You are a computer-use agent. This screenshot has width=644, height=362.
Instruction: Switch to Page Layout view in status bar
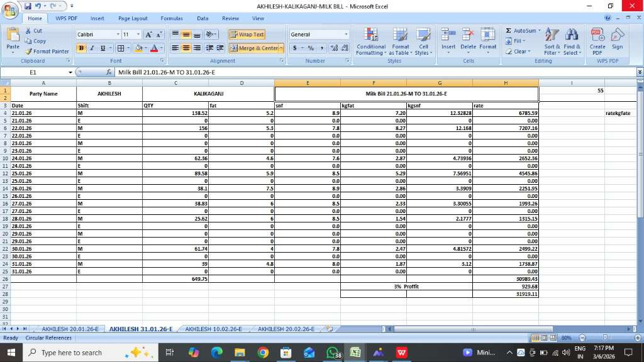(544, 337)
